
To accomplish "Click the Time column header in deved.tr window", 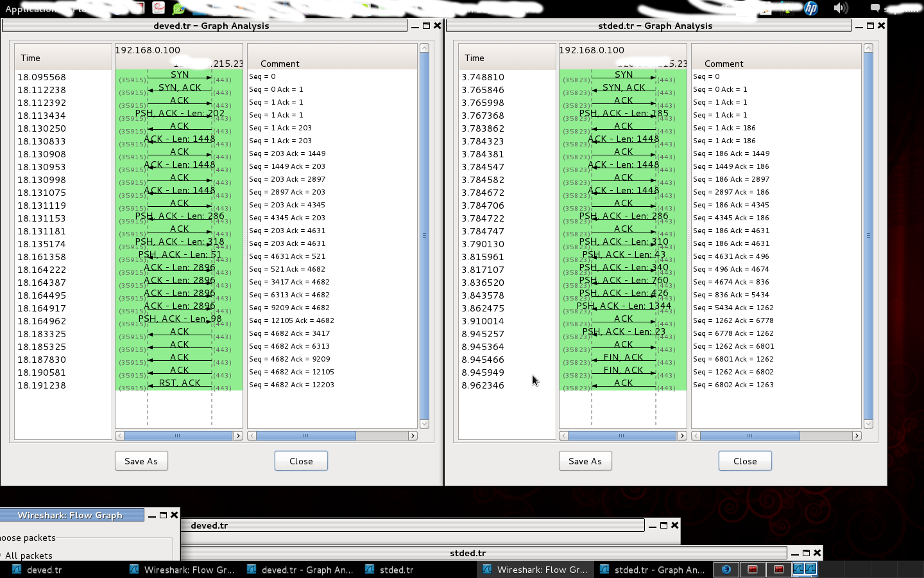I will tap(63, 58).
